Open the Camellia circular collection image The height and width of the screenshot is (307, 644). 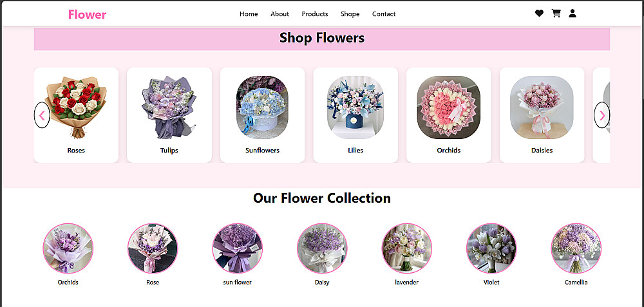click(x=576, y=248)
